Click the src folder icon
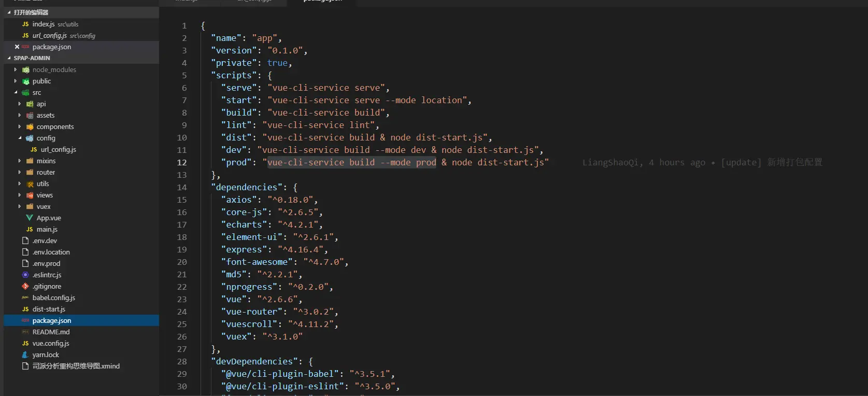This screenshot has width=868, height=396. tap(25, 92)
